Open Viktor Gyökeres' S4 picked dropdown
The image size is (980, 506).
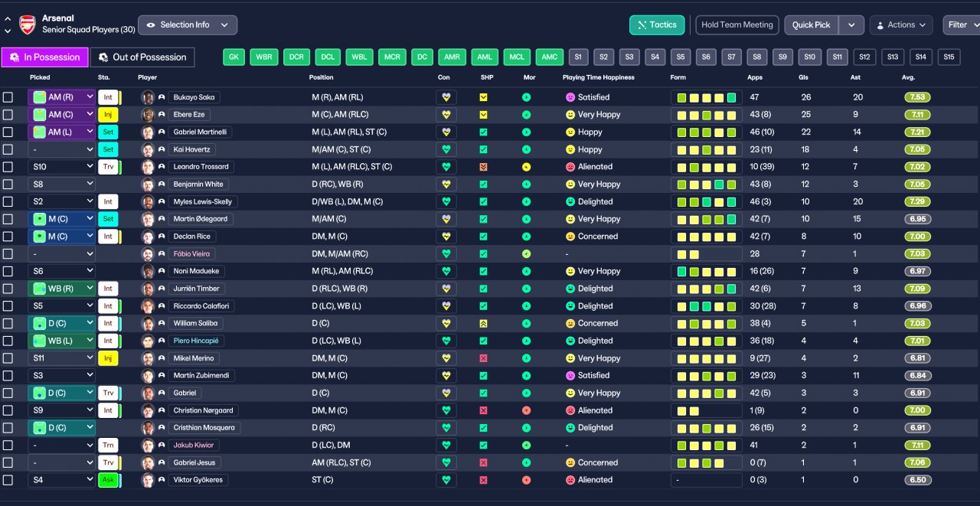point(61,480)
